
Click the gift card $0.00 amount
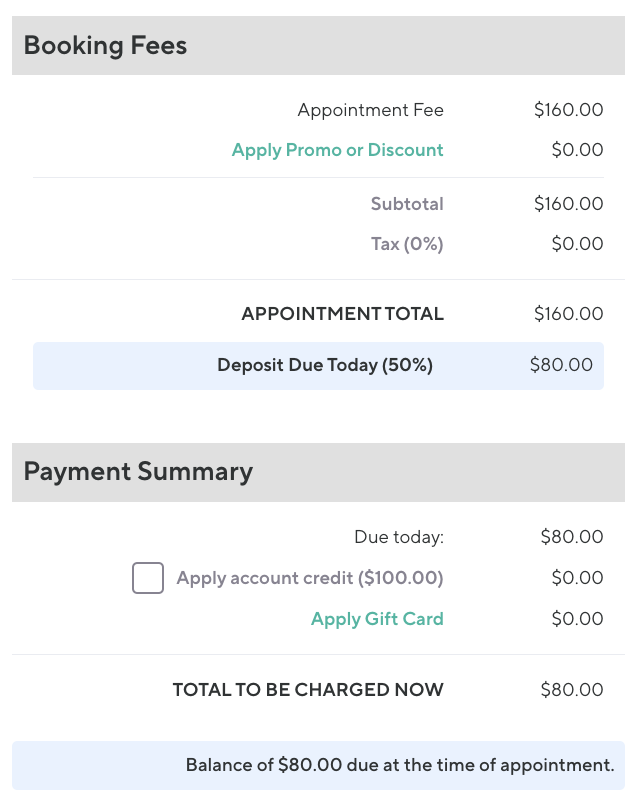577,619
